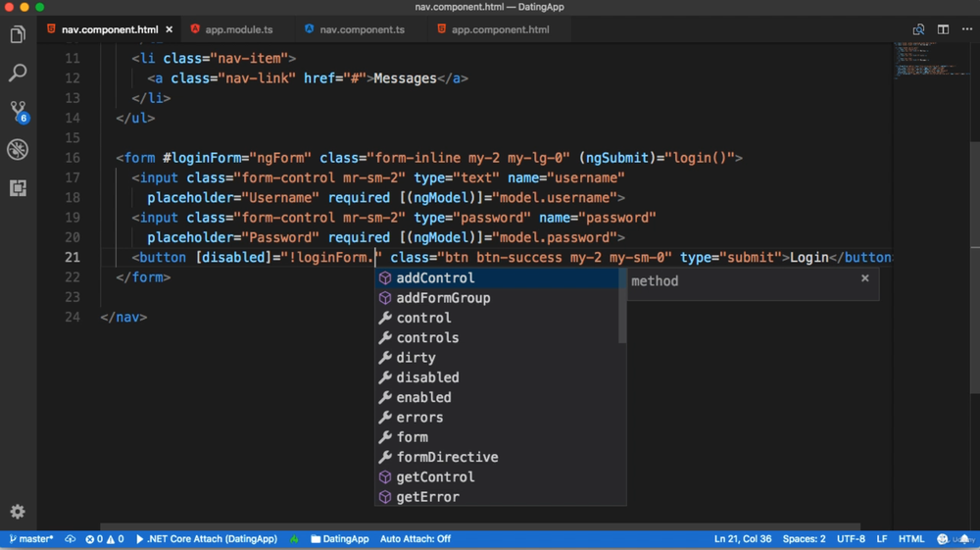The height and width of the screenshot is (550, 980).
Task: Click the cloud sync status icon
Action: pos(70,539)
